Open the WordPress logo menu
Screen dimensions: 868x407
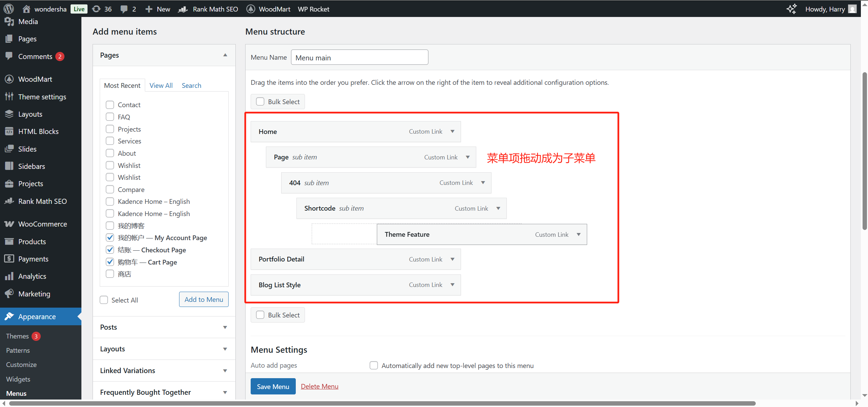click(8, 9)
